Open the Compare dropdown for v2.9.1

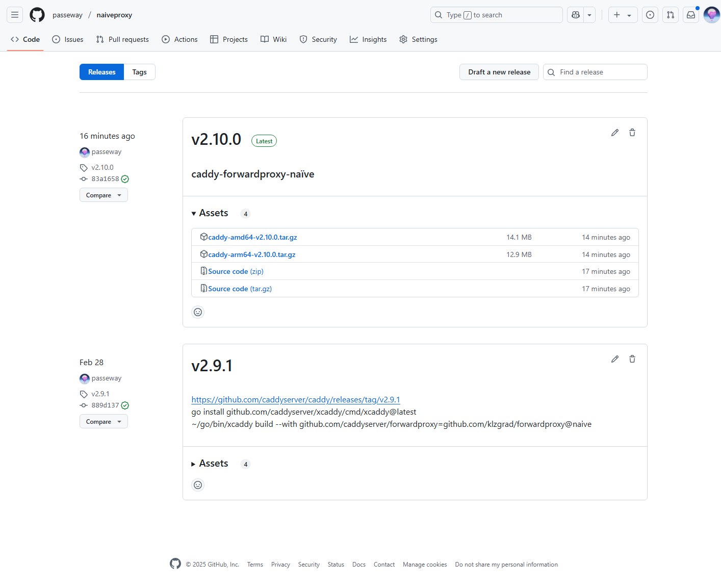pos(104,421)
